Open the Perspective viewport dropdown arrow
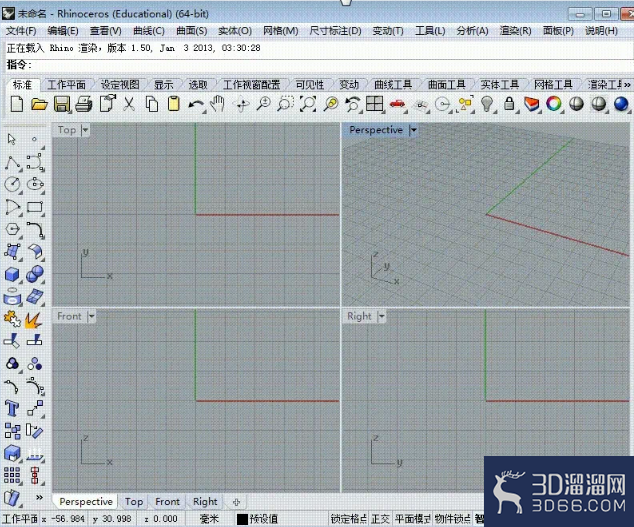Image resolution: width=634 pixels, height=527 pixels. click(413, 130)
